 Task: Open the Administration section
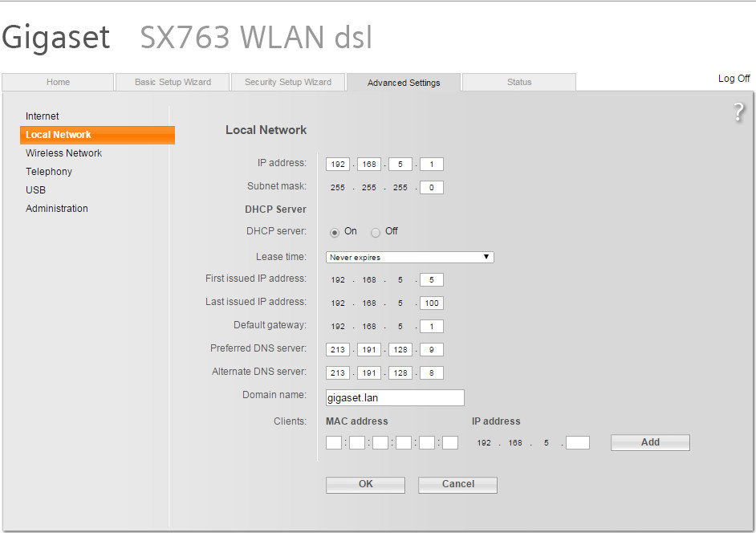(x=57, y=209)
